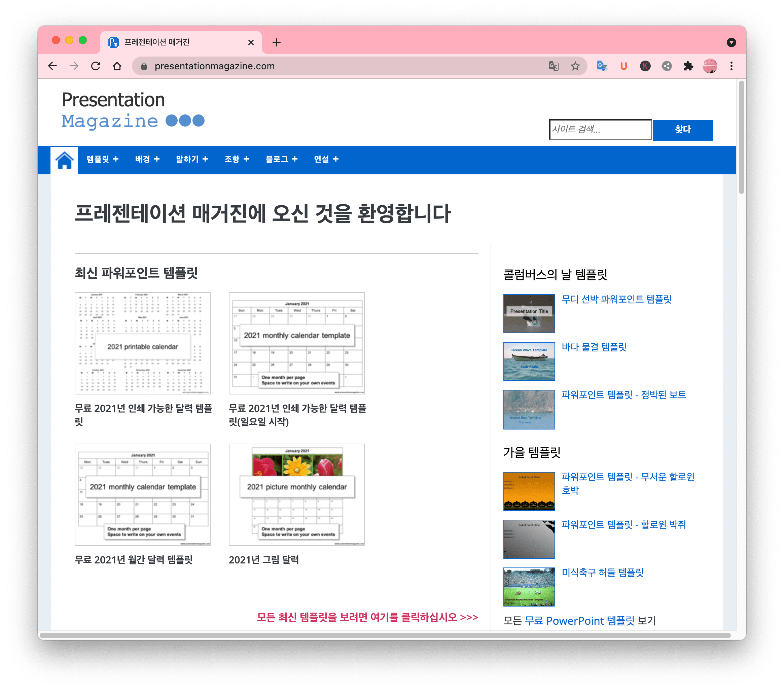This screenshot has height=690, width=784.
Task: Expand the 배경 + menu
Action: click(147, 159)
